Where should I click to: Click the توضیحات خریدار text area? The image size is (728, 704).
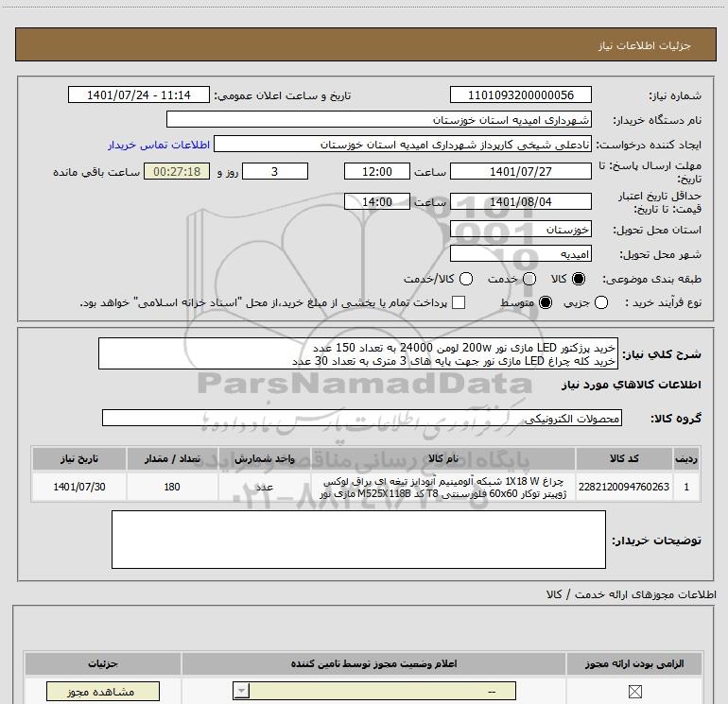358,540
